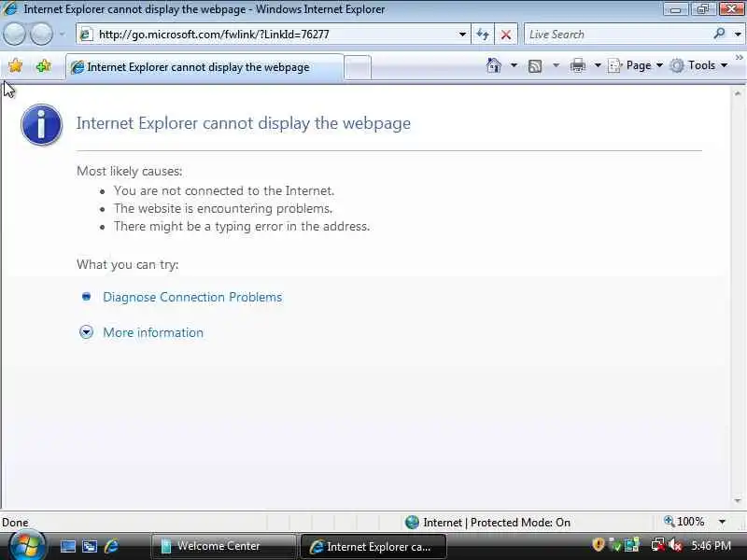
Task: Open the Page menu
Action: 636,65
